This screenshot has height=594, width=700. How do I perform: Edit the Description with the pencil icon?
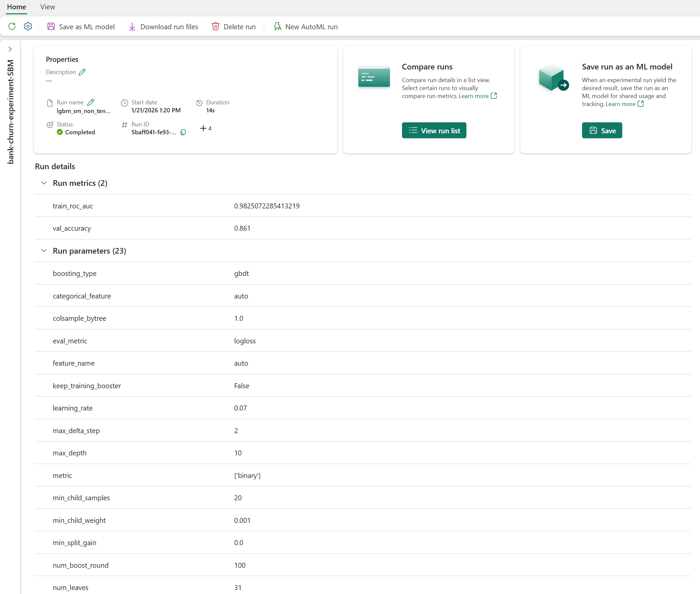[82, 72]
